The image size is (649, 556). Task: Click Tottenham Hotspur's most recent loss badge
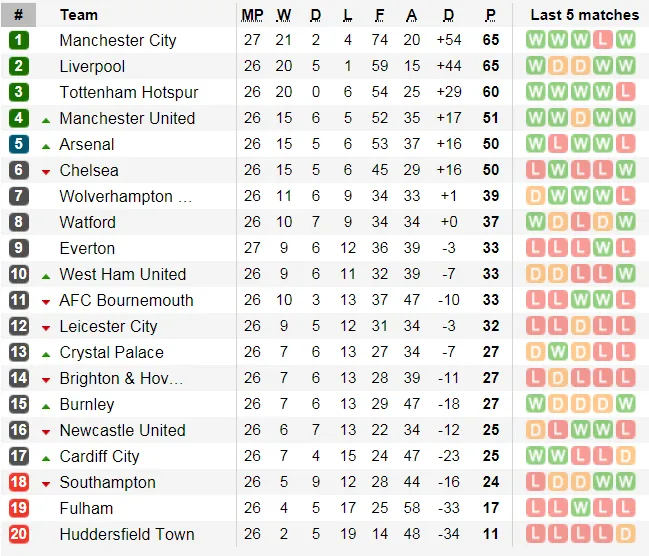(x=626, y=92)
